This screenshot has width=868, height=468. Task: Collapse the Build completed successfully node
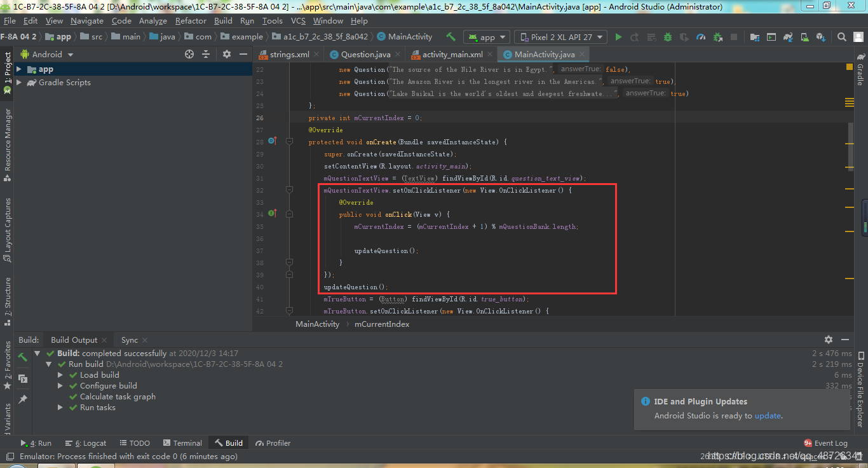(37, 353)
